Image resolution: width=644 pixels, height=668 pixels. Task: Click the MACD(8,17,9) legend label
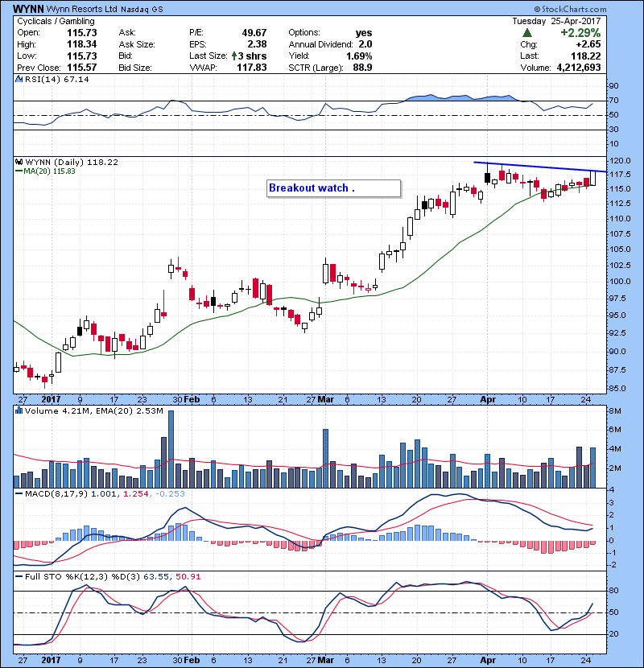point(56,494)
